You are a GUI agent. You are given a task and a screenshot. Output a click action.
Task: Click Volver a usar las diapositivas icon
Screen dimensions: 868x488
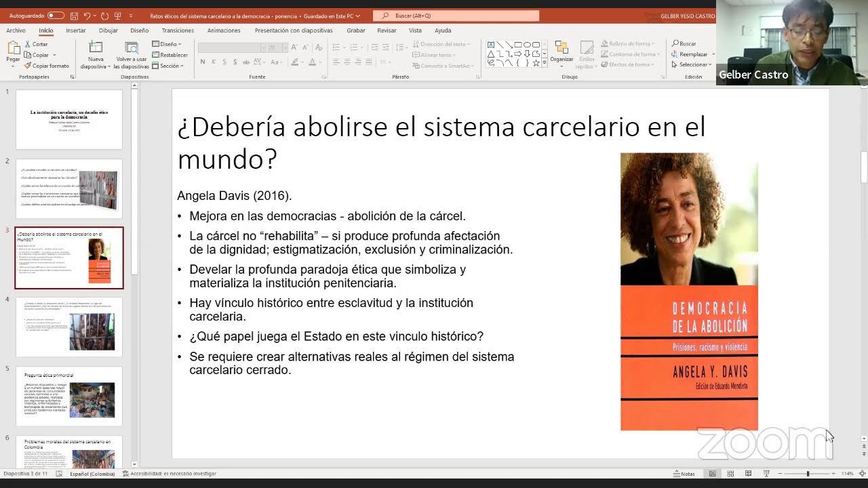click(132, 47)
